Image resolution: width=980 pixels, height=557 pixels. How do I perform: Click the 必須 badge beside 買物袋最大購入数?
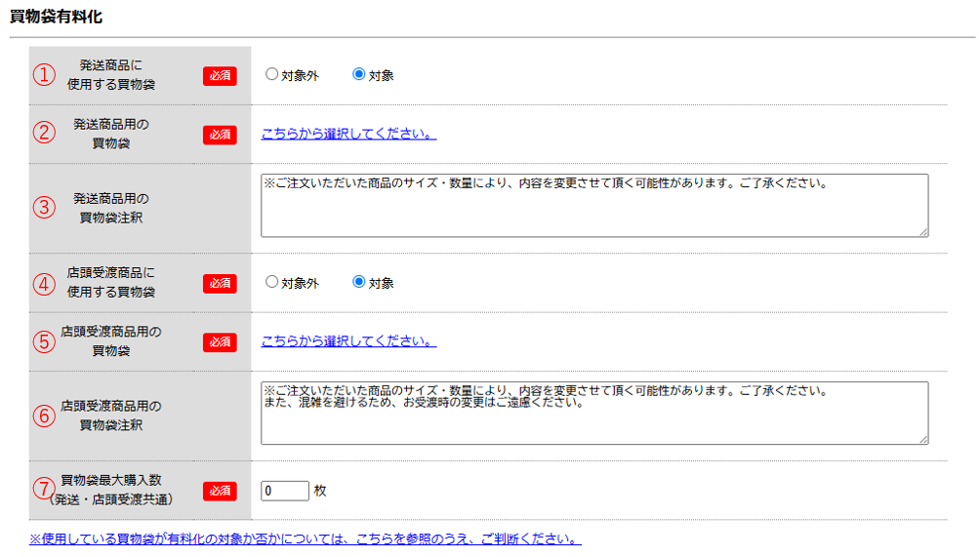(x=220, y=491)
